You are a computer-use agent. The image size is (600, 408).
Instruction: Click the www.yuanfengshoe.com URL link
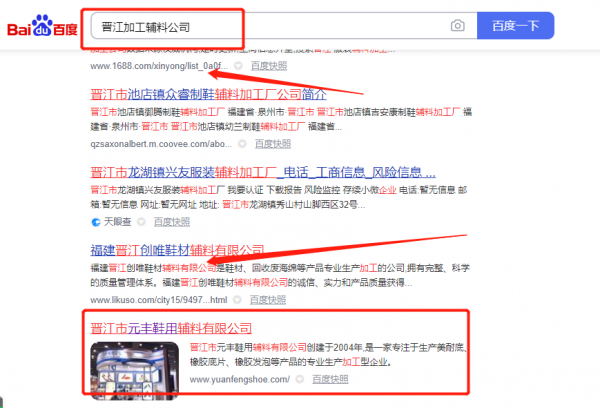[240, 380]
